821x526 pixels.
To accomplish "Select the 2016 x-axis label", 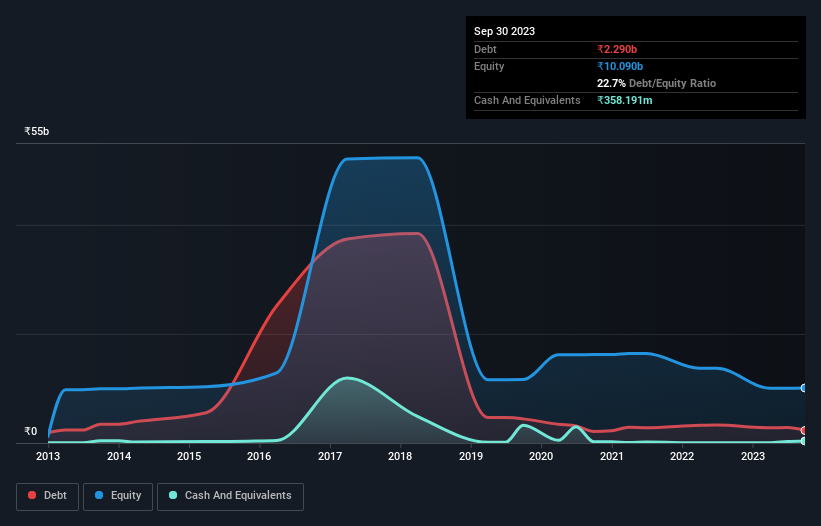I will (x=259, y=456).
